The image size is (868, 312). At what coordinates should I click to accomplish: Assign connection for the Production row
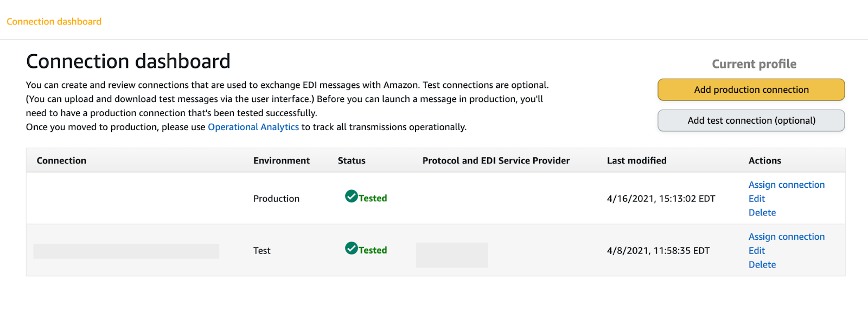click(x=786, y=185)
